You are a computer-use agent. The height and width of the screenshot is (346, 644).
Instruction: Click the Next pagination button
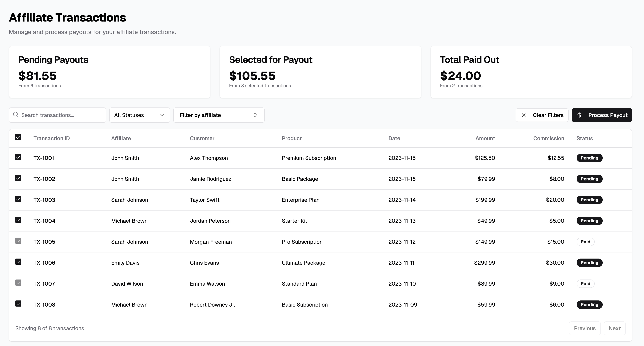(614, 328)
